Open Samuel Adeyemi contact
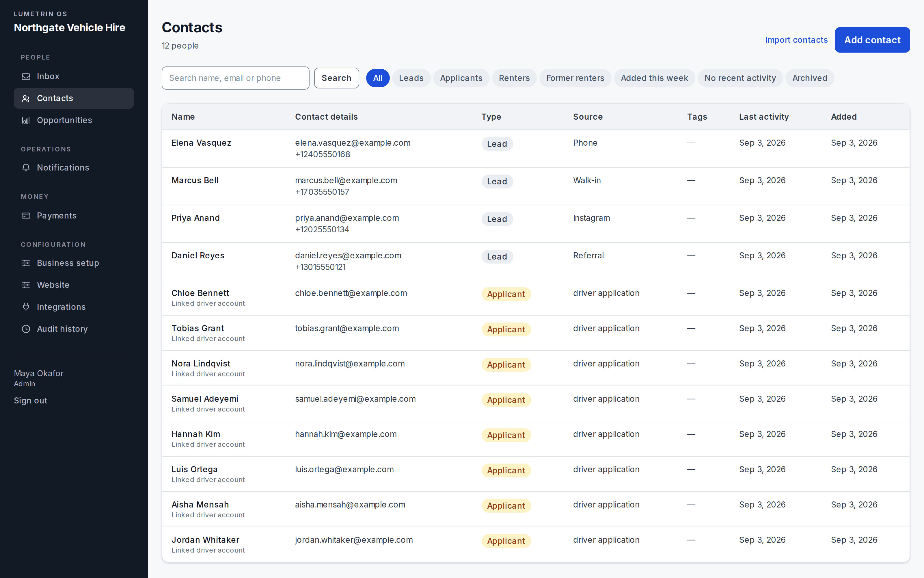 tap(205, 399)
